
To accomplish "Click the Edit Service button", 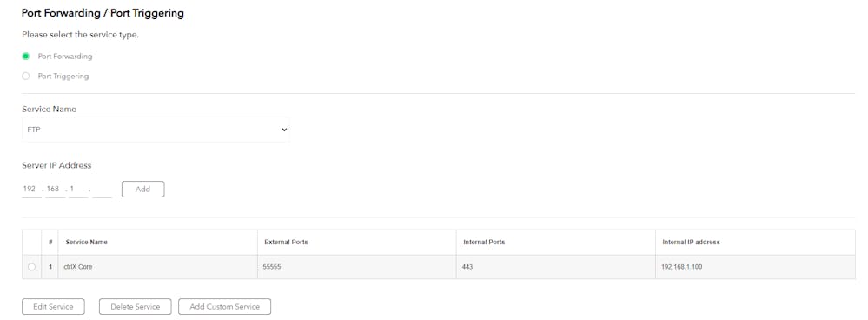I will coord(53,307).
